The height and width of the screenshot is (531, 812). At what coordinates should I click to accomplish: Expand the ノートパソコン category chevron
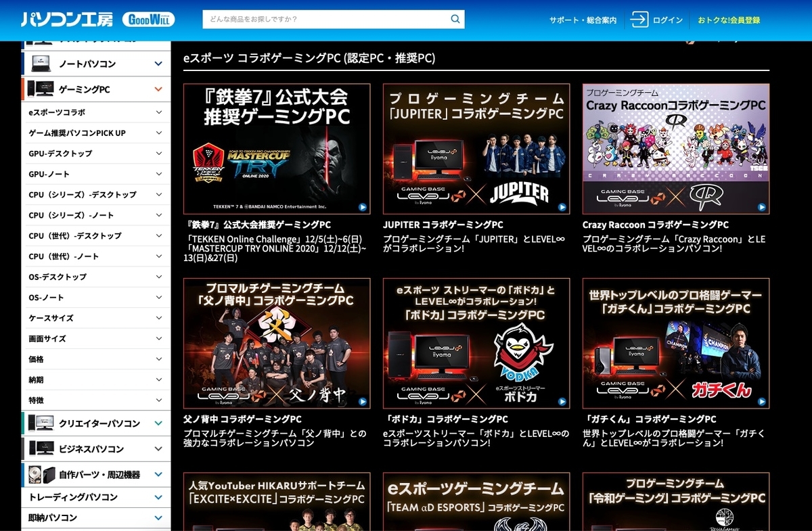point(158,64)
